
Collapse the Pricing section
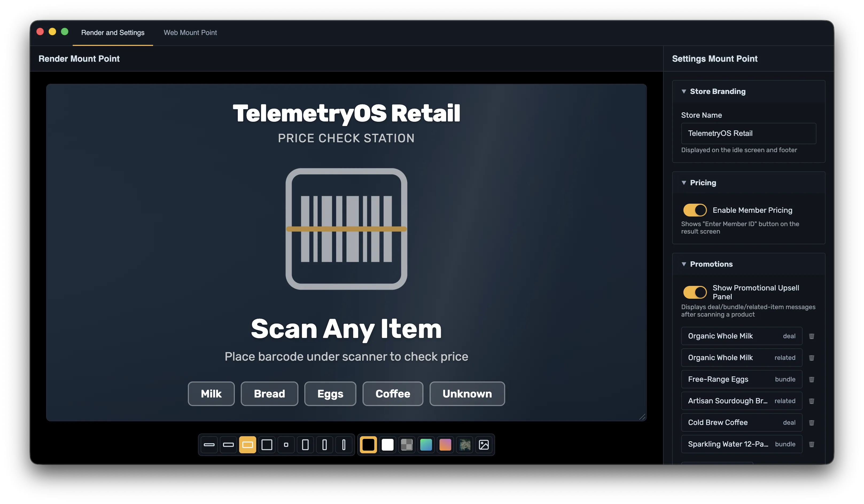tap(749, 183)
